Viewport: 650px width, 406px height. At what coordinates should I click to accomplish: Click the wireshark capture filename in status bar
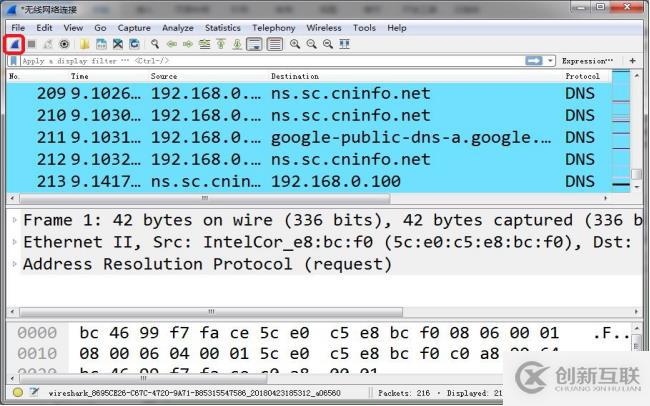pos(194,393)
